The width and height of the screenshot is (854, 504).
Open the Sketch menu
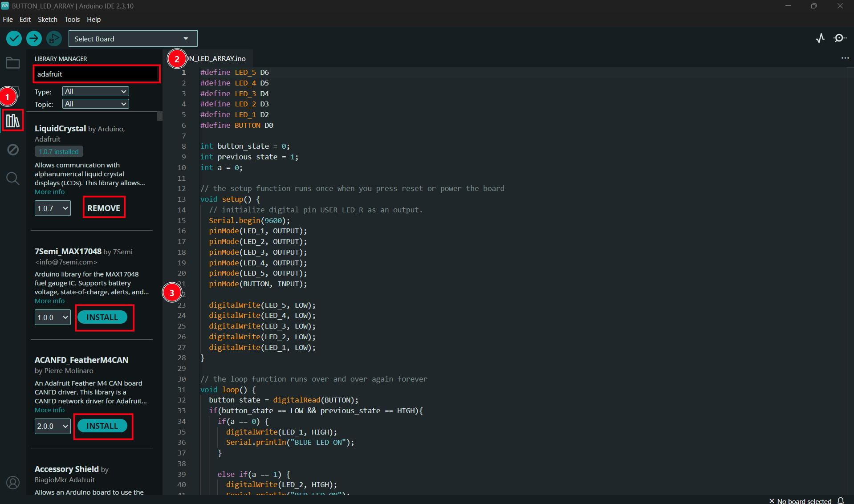point(47,20)
